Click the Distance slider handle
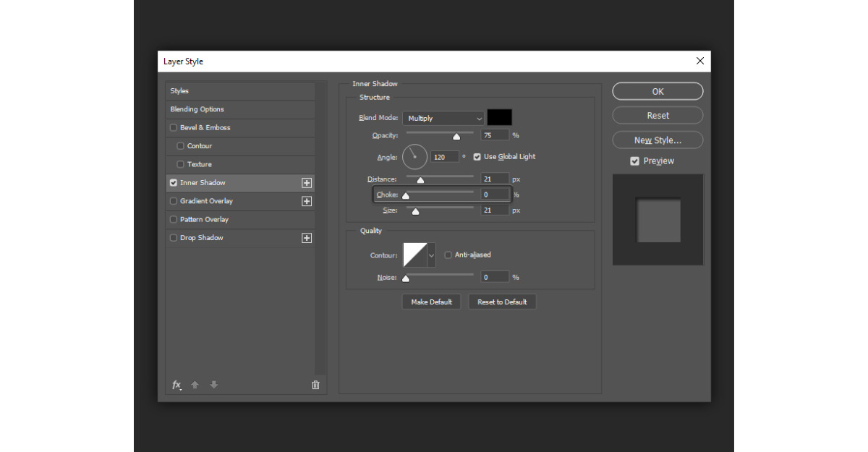 (420, 180)
